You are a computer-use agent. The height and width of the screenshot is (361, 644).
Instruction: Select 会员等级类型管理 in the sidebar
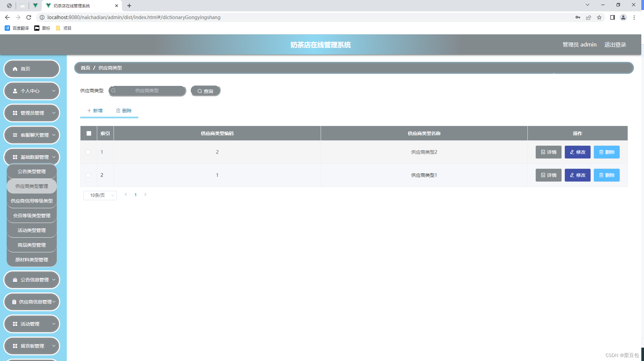point(32,216)
